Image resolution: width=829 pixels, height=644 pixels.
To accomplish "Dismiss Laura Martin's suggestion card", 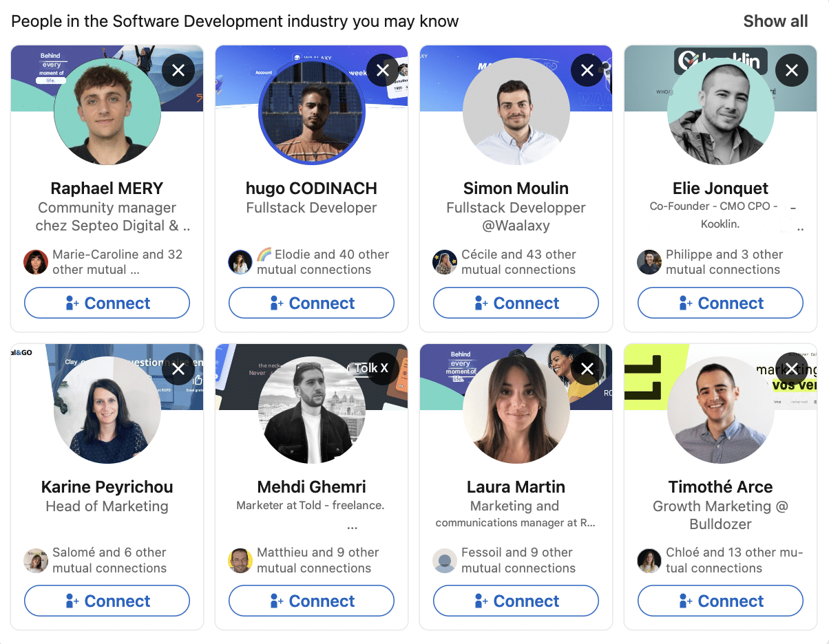I will pos(587,368).
